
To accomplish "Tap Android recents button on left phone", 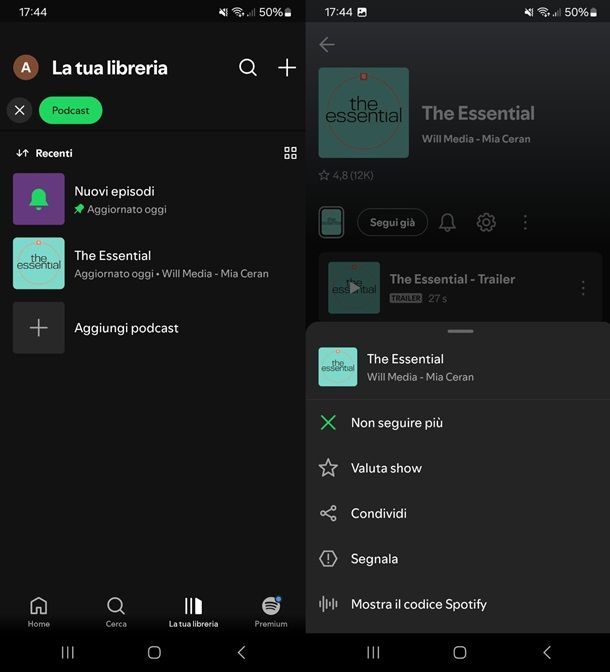I will tap(68, 652).
